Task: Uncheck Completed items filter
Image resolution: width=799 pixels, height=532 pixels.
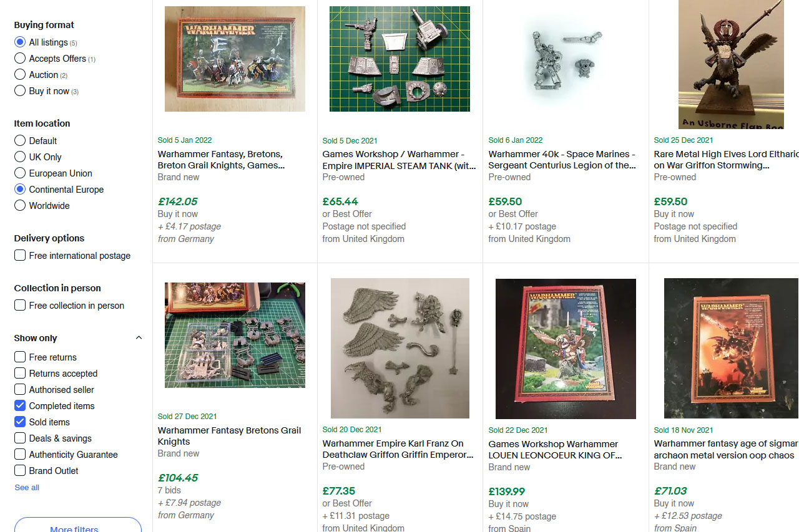Action: click(x=54, y=406)
